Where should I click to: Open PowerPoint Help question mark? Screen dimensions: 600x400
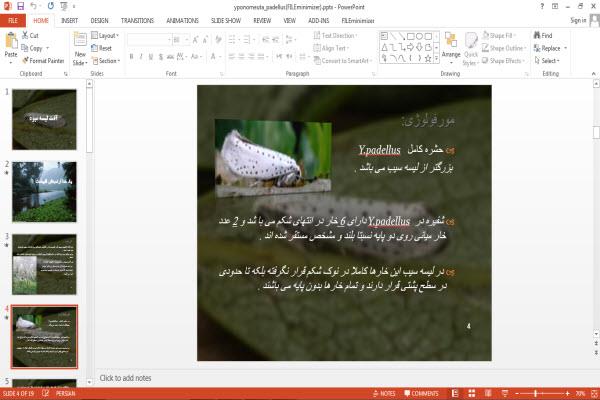pos(542,6)
